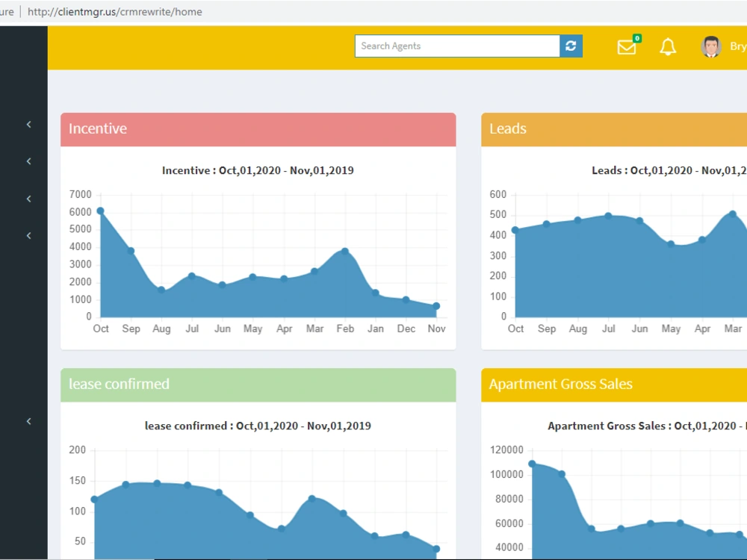Click the first data point on lease confirmed chart

(x=94, y=500)
